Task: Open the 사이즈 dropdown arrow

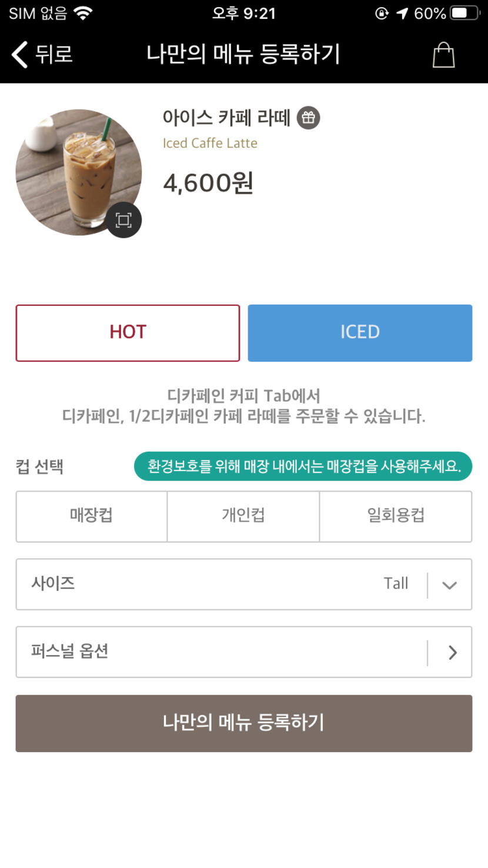Action: pyautogui.click(x=450, y=585)
